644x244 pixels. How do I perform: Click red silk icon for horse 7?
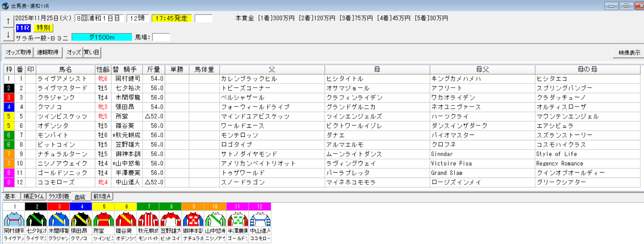click(148, 219)
